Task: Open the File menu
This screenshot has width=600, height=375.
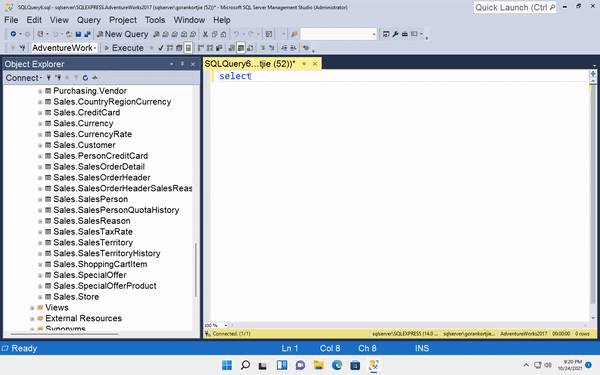Action: tap(11, 20)
